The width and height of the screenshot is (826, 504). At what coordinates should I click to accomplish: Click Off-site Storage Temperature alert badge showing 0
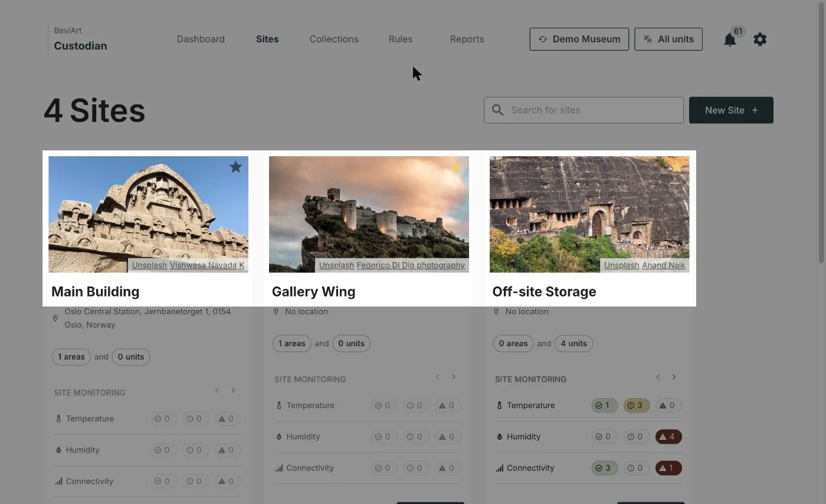point(668,406)
